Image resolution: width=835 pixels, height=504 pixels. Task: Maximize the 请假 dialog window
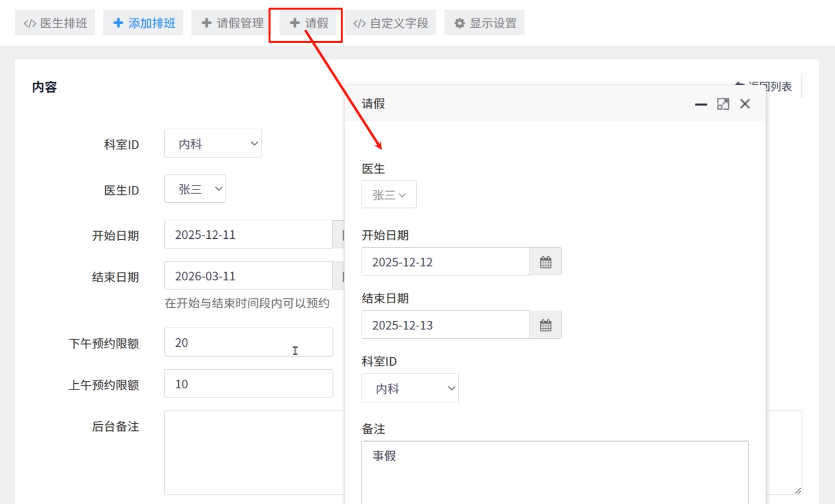pyautogui.click(x=723, y=104)
